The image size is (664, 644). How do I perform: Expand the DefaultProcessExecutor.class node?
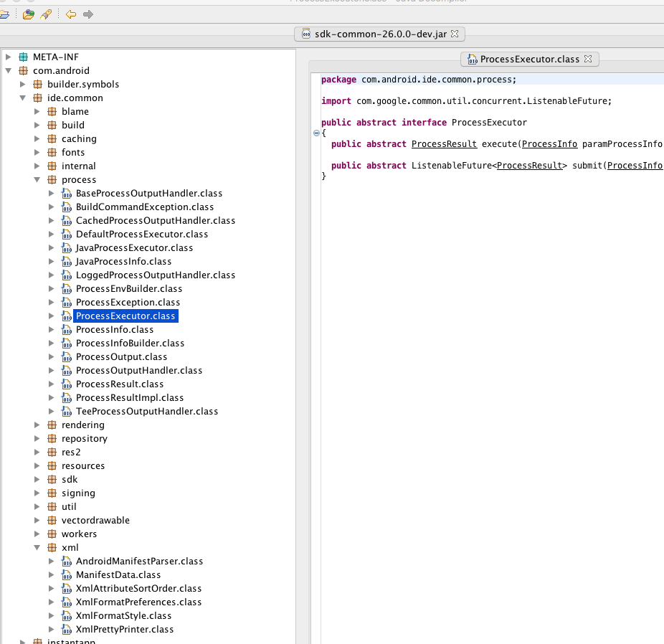[x=52, y=235]
